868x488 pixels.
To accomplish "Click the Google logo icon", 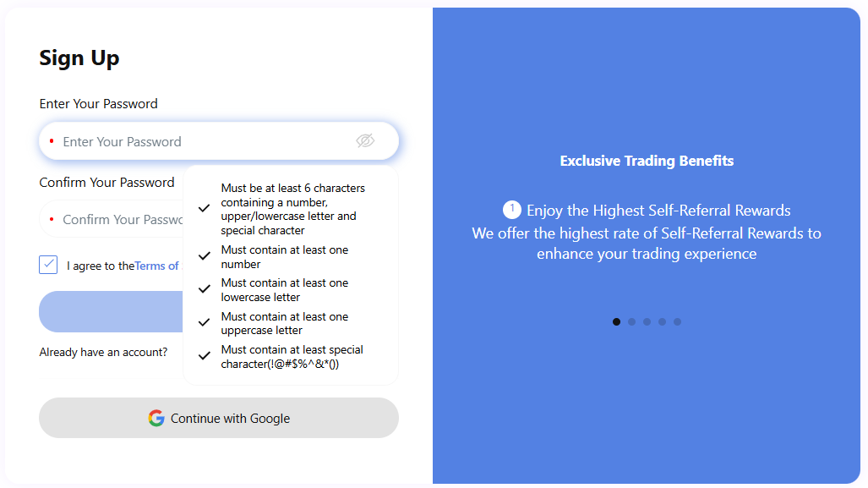I will coord(156,418).
